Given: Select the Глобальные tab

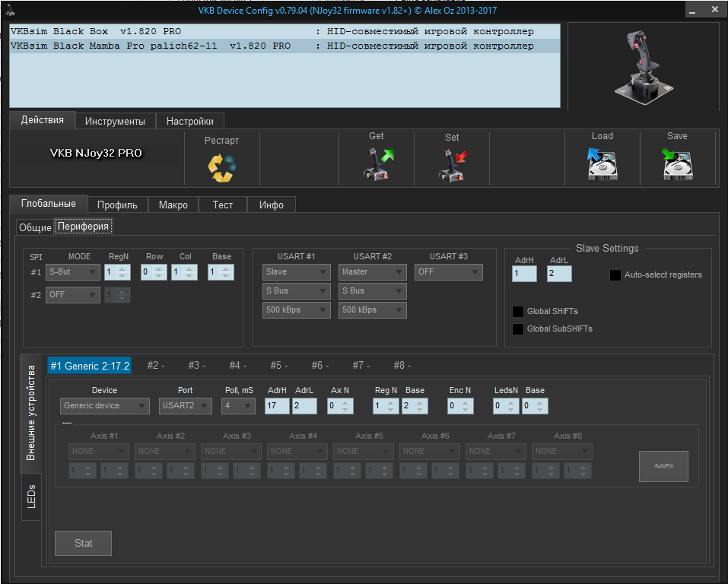Looking at the screenshot, I should click(x=48, y=203).
